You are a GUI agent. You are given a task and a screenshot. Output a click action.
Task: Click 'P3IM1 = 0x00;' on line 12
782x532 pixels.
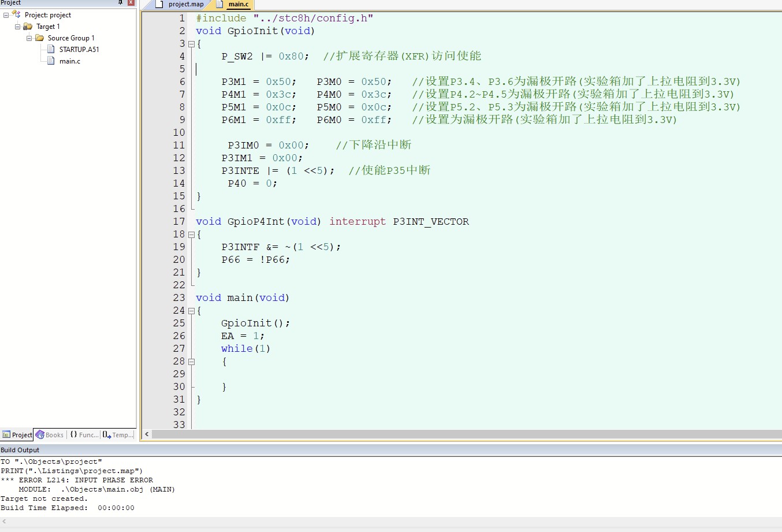pos(262,158)
